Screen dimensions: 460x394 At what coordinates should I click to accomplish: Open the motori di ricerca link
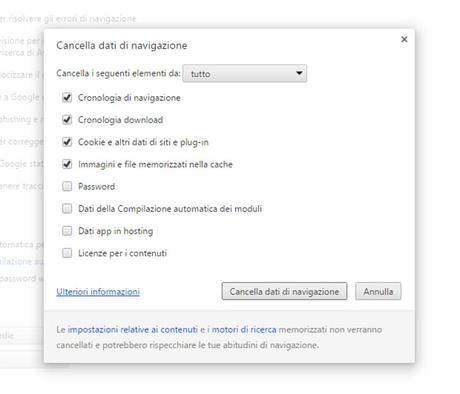(x=244, y=330)
